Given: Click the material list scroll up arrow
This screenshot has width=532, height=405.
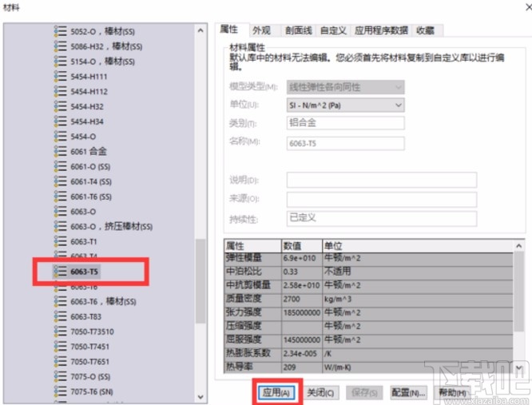Looking at the screenshot, I should 200,30.
